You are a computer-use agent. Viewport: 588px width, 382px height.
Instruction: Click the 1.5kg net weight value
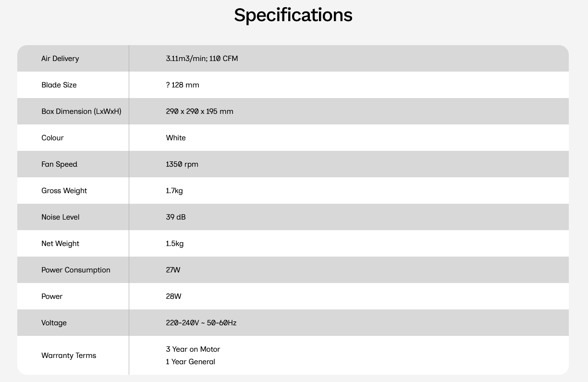pos(175,244)
